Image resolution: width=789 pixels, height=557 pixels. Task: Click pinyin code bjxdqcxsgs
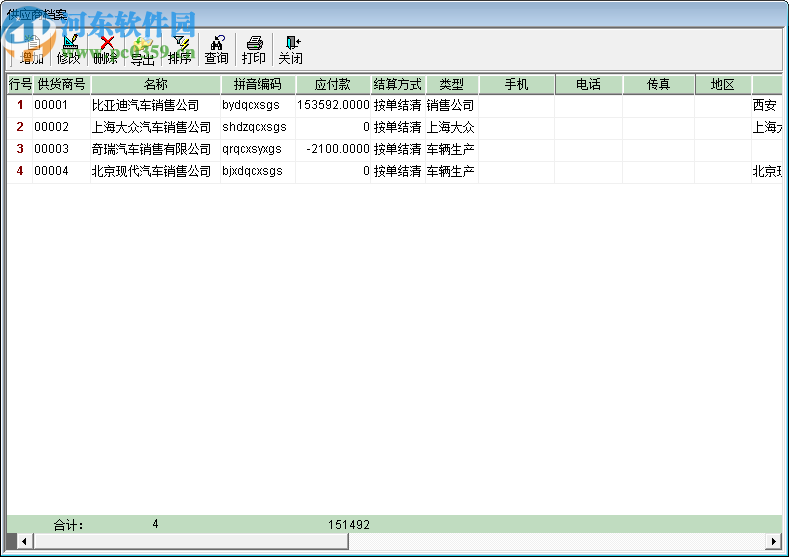pos(252,172)
